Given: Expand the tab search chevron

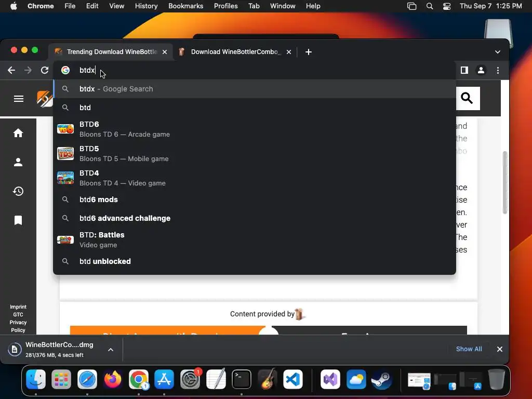Looking at the screenshot, I should 497,52.
